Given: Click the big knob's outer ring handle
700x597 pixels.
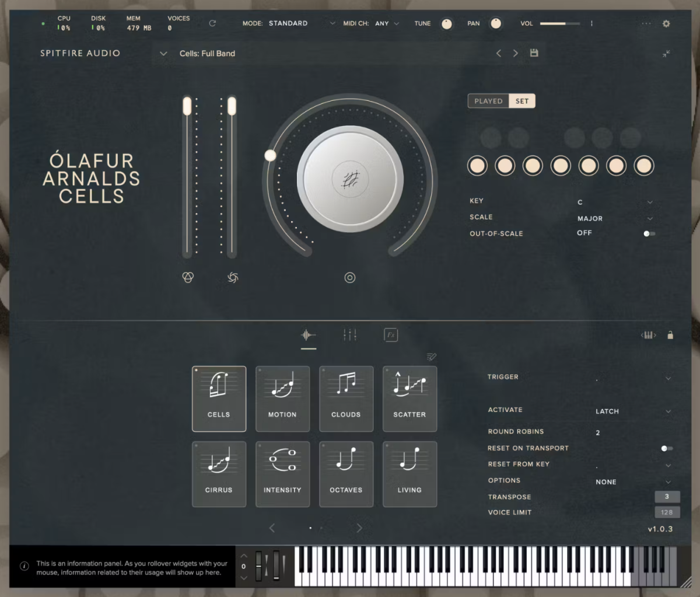Looking at the screenshot, I should [270, 155].
